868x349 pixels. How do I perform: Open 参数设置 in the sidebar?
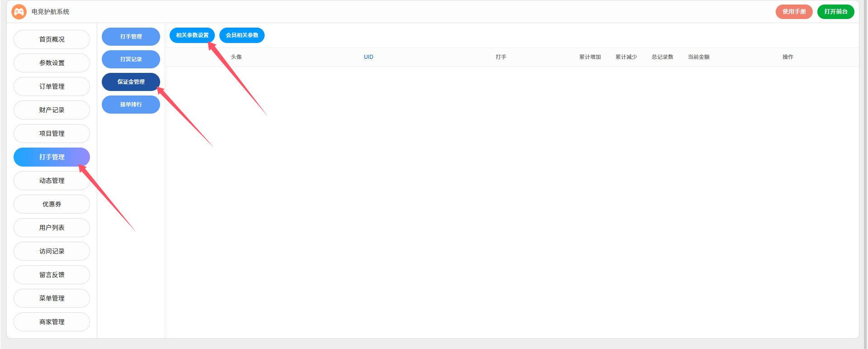coord(52,63)
